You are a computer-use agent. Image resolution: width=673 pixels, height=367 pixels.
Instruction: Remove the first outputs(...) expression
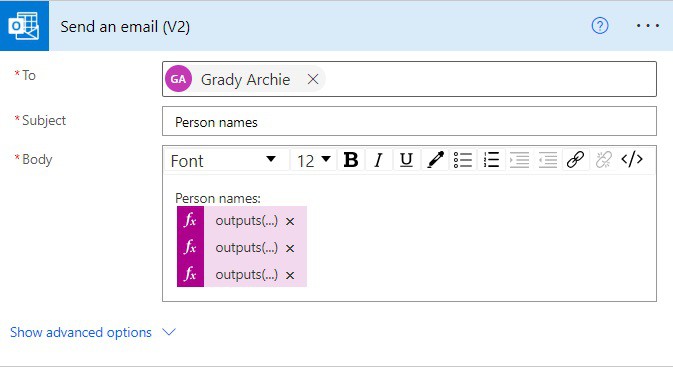(290, 221)
